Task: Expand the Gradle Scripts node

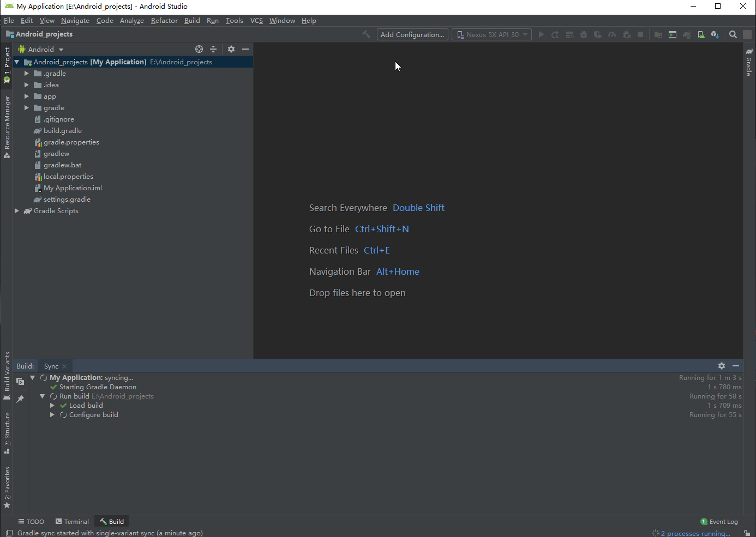Action: coord(17,211)
